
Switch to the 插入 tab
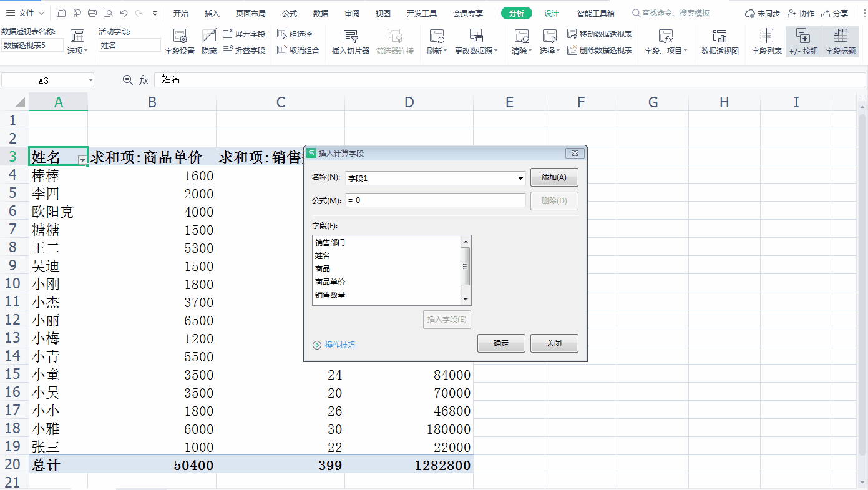click(212, 13)
